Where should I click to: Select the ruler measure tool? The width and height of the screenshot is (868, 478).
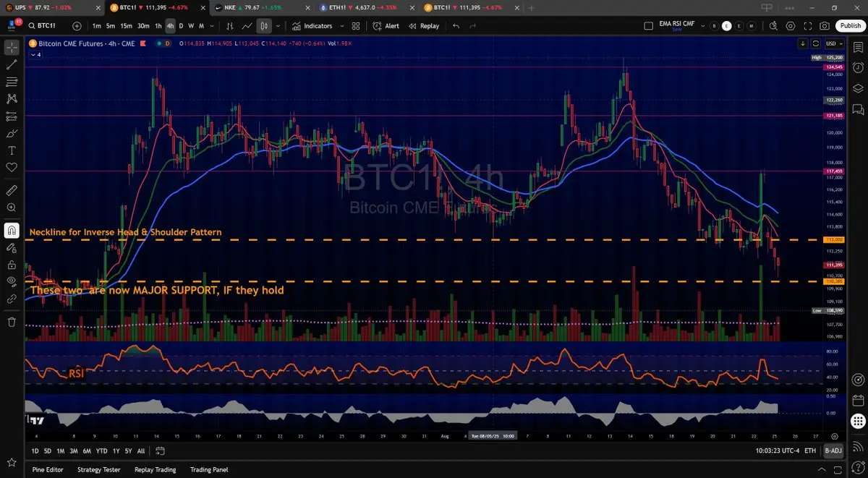pos(12,191)
